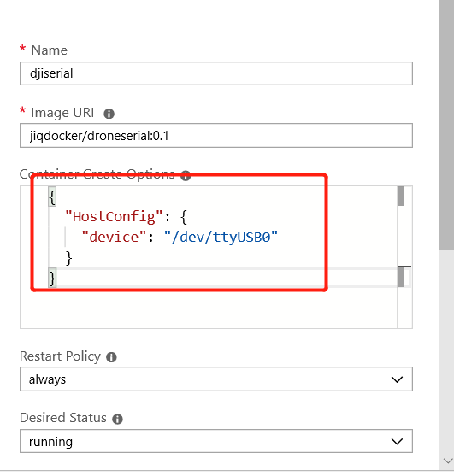
Task: Click the panel's main vertical scrollbar thumb
Action: tap(446, 125)
